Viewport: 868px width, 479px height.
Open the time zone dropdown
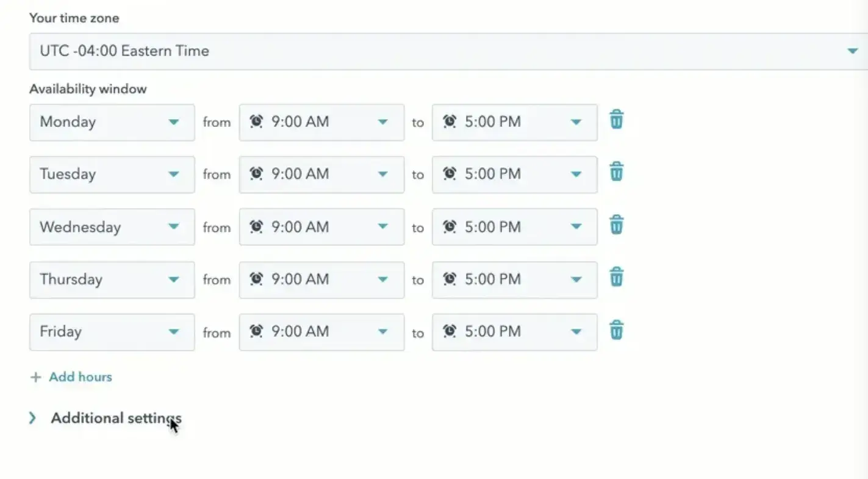(x=853, y=51)
